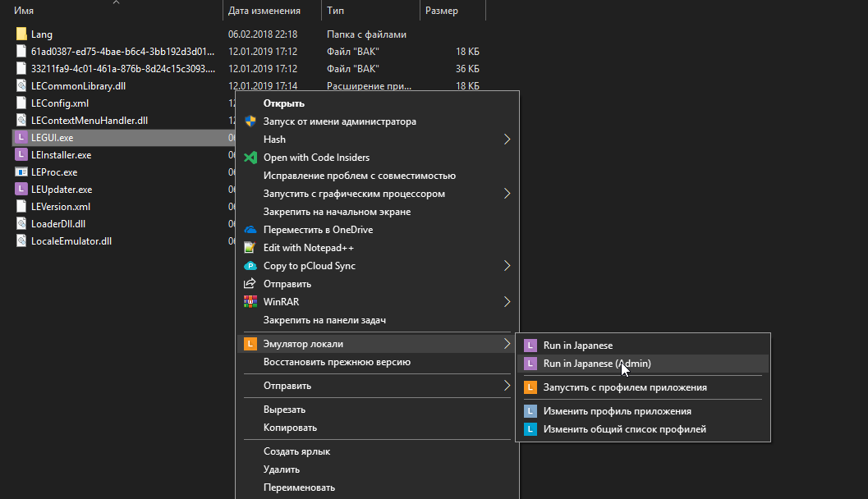Viewport: 868px width, 499px height.
Task: Sort by the Имя column header
Action: click(24, 11)
